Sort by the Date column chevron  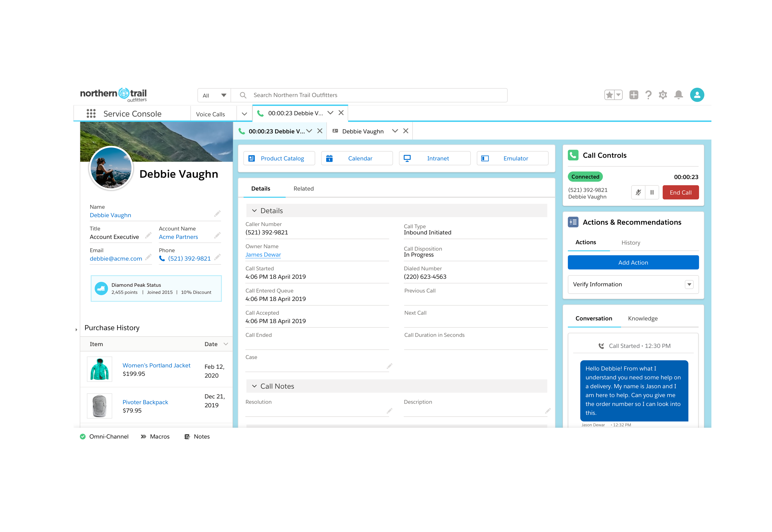[x=226, y=344]
